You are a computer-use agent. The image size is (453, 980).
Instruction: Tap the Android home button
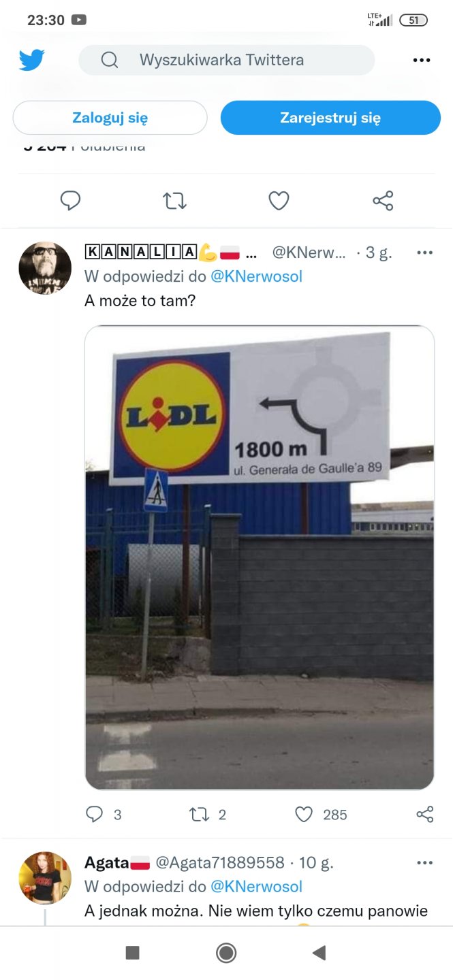coord(226,953)
